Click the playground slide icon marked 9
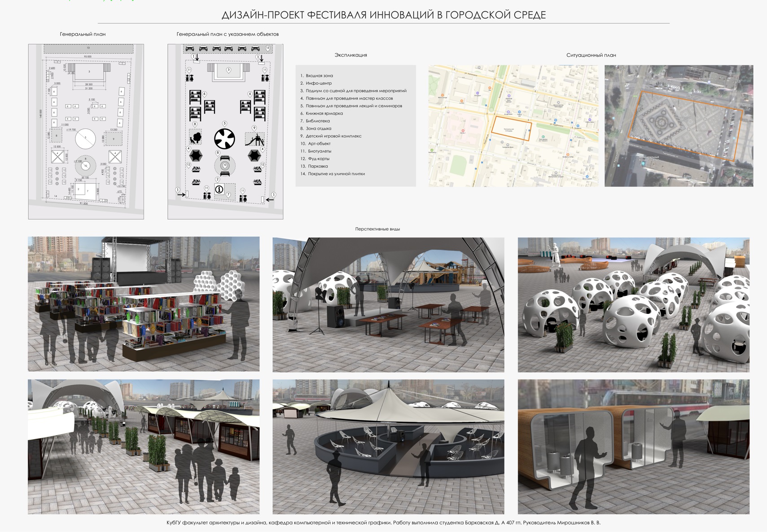 (x=255, y=140)
